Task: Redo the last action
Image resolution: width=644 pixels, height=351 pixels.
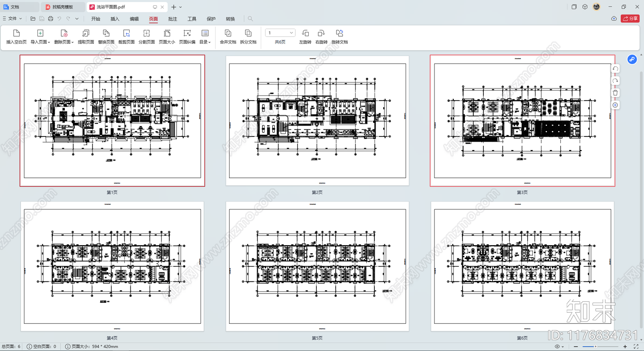Action: [68, 19]
